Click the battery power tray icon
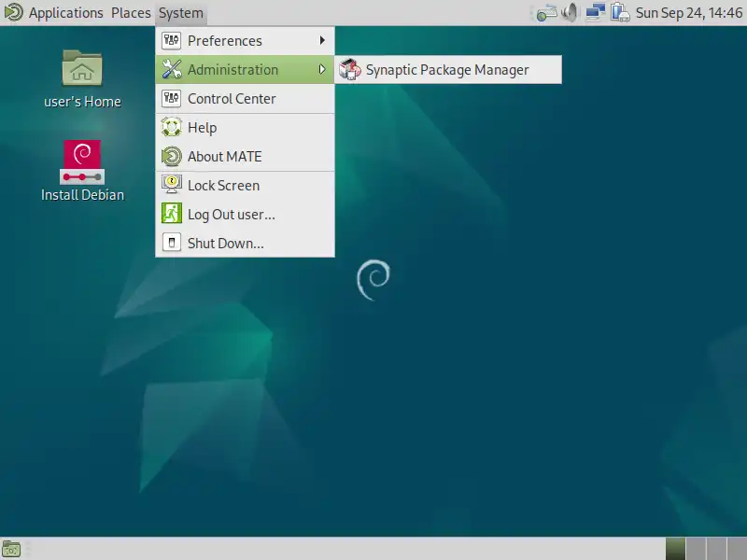 [x=620, y=13]
